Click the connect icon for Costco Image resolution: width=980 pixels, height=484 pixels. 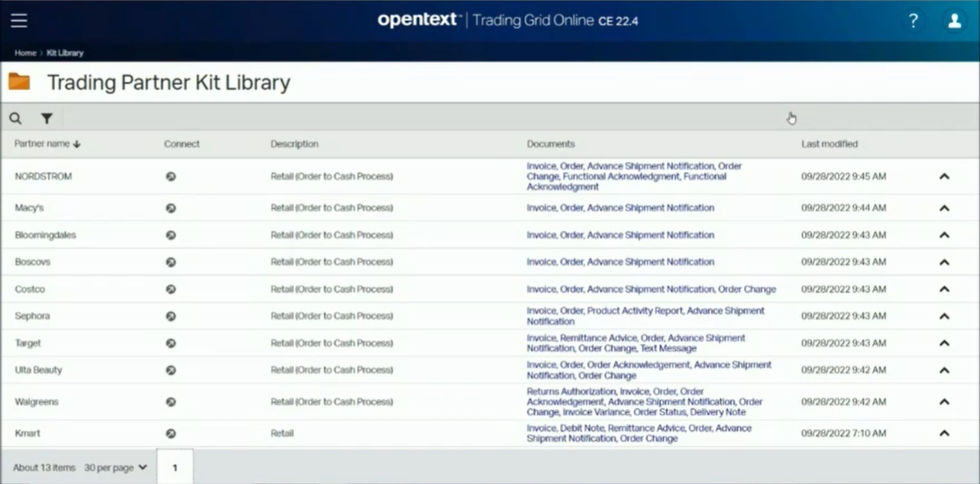pyautogui.click(x=170, y=289)
